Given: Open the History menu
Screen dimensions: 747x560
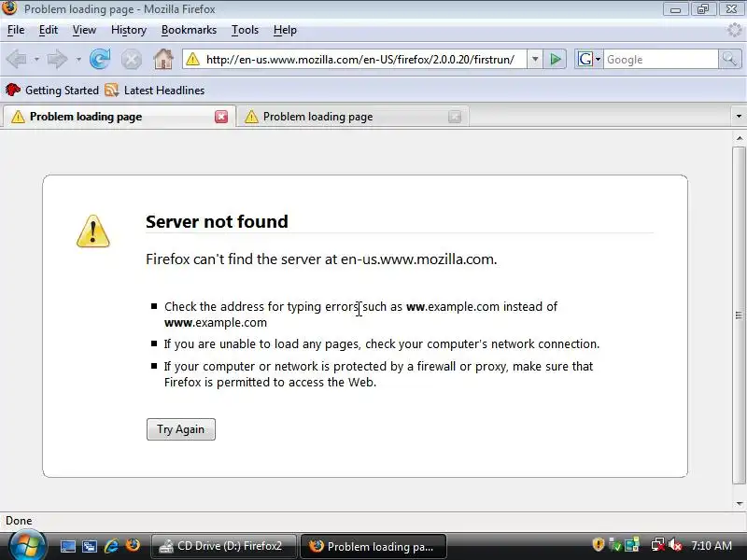Looking at the screenshot, I should (x=129, y=30).
